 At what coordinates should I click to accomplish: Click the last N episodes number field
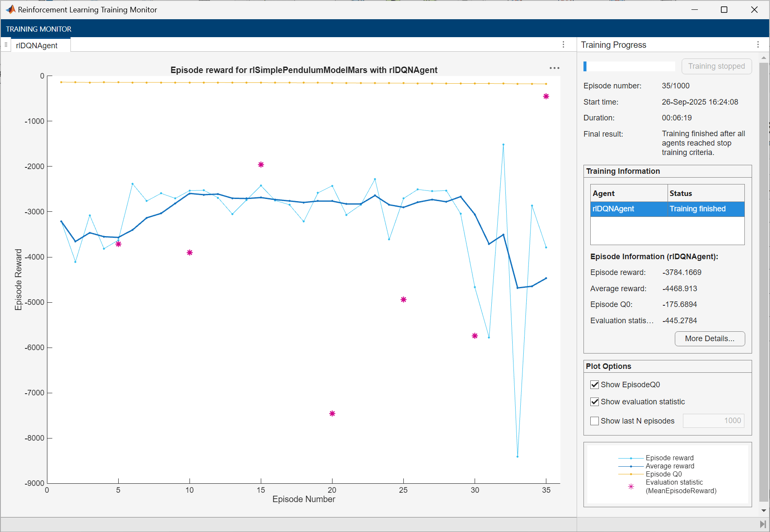pos(713,421)
